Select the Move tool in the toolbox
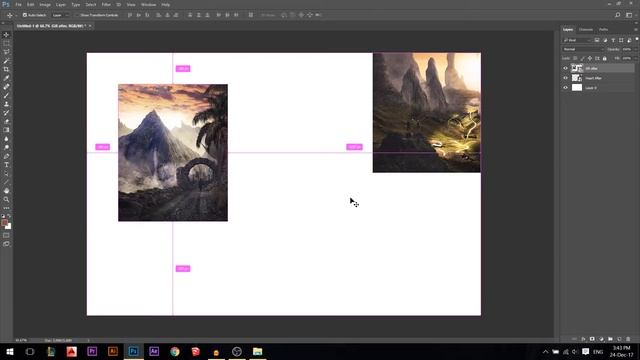 click(6, 35)
